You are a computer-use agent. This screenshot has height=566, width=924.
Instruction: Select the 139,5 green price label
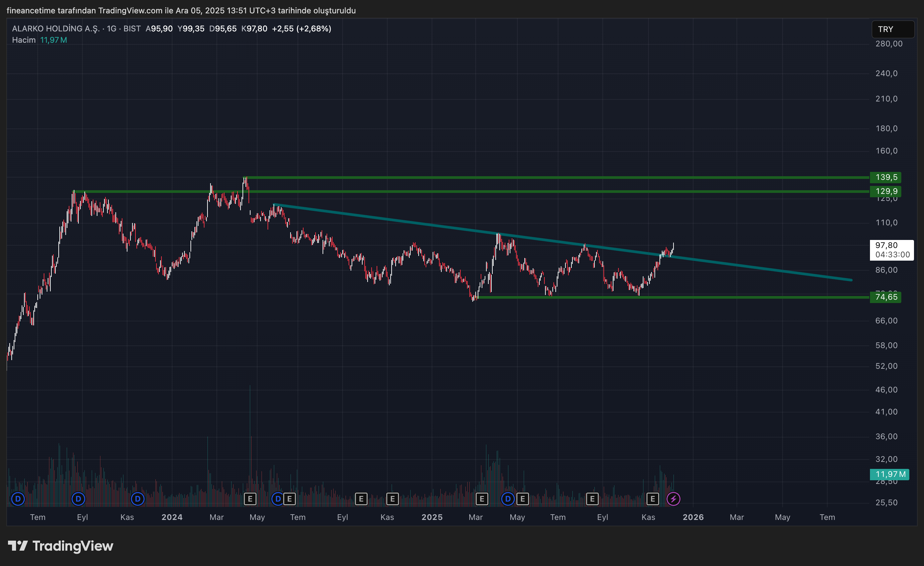tap(886, 177)
